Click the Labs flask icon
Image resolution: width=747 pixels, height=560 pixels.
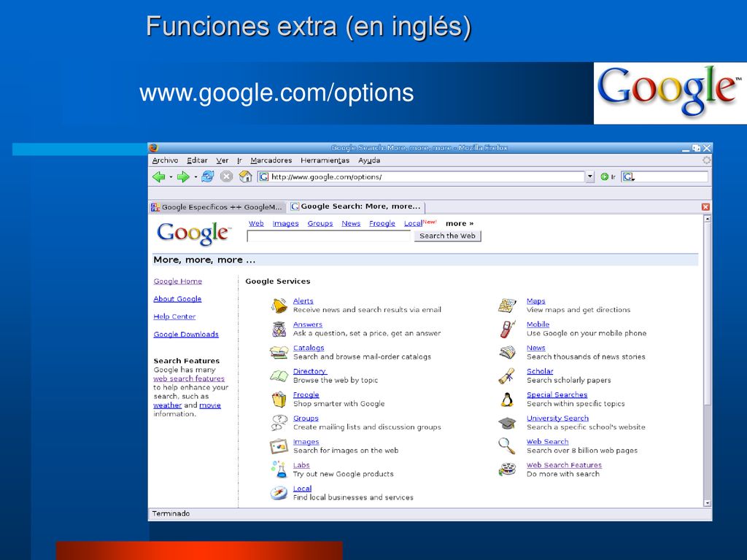pos(279,470)
